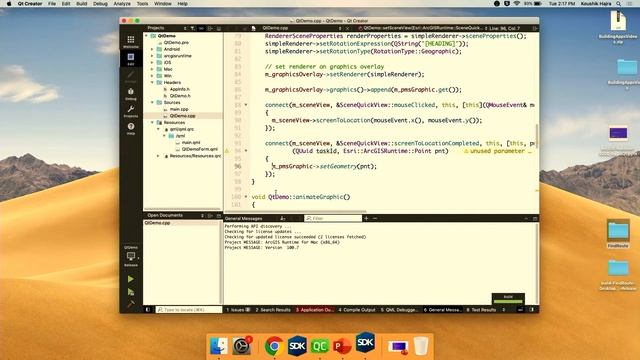Screen dimensions: 640x360
Task: Toggle the progress details button
Action: pyautogui.click(x=520, y=310)
